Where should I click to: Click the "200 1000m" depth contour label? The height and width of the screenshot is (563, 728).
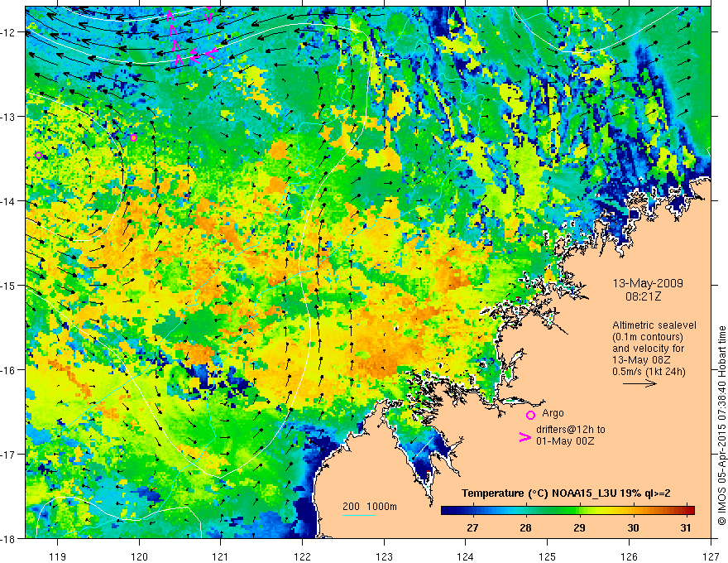(x=370, y=507)
